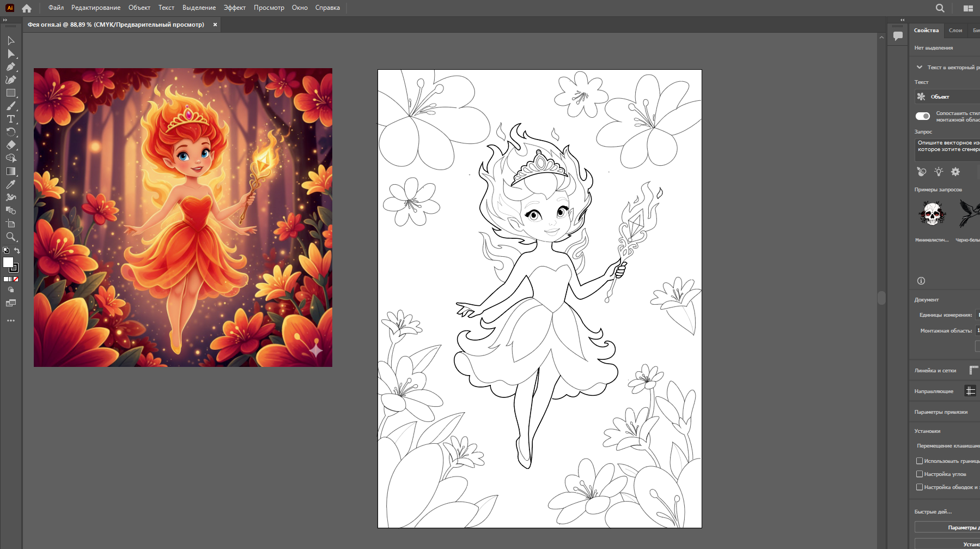Select the Artboard tool

tap(11, 224)
